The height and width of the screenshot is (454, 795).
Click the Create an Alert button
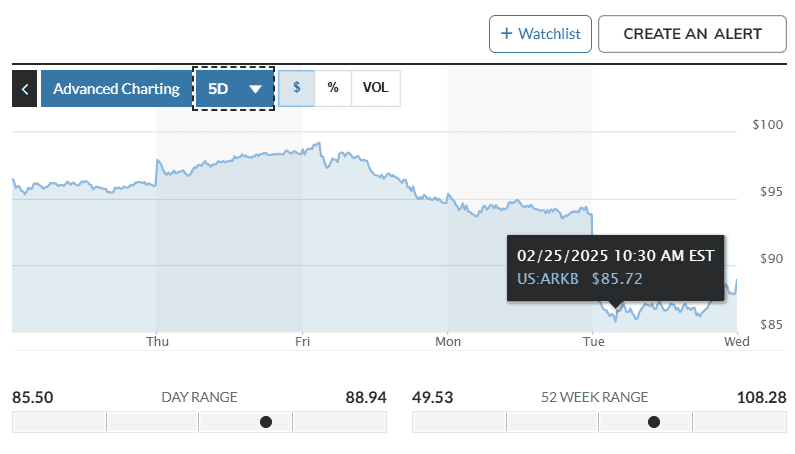tap(692, 34)
